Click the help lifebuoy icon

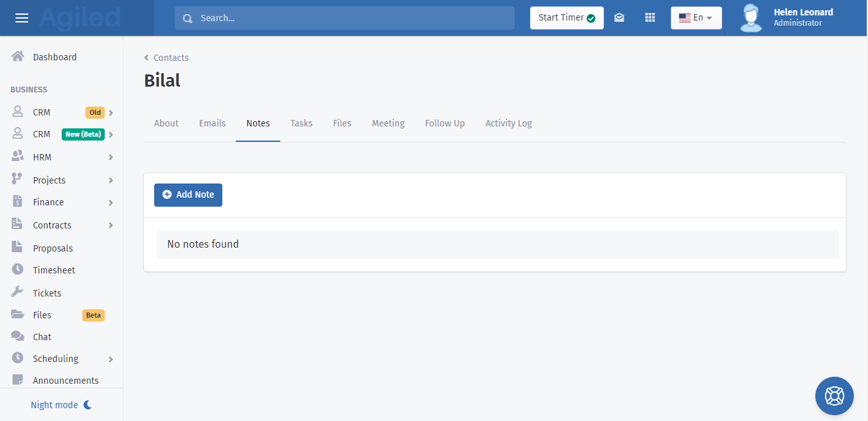(x=834, y=396)
